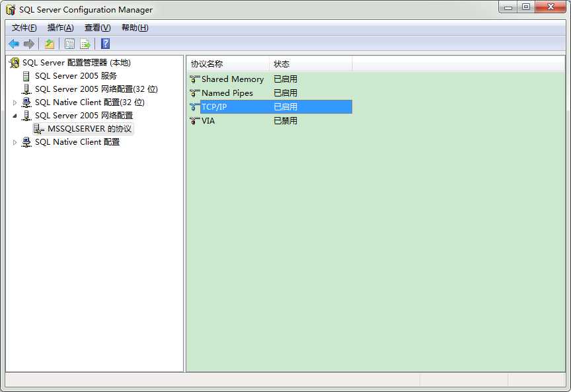Select the TCP/IP protocol row
Viewport: 571px width, 392px height.
point(270,106)
